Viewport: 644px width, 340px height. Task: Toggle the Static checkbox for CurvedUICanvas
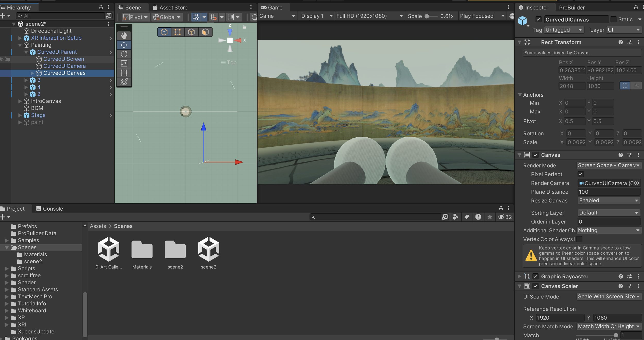point(614,20)
